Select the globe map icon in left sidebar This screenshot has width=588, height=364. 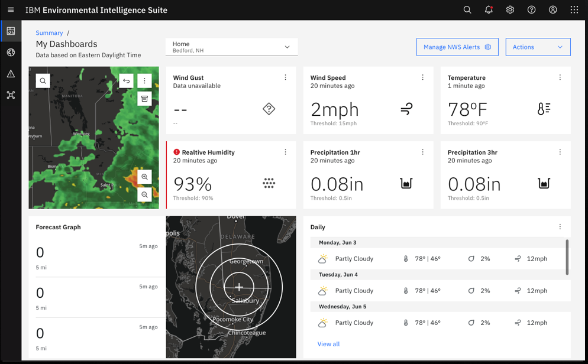point(11,53)
